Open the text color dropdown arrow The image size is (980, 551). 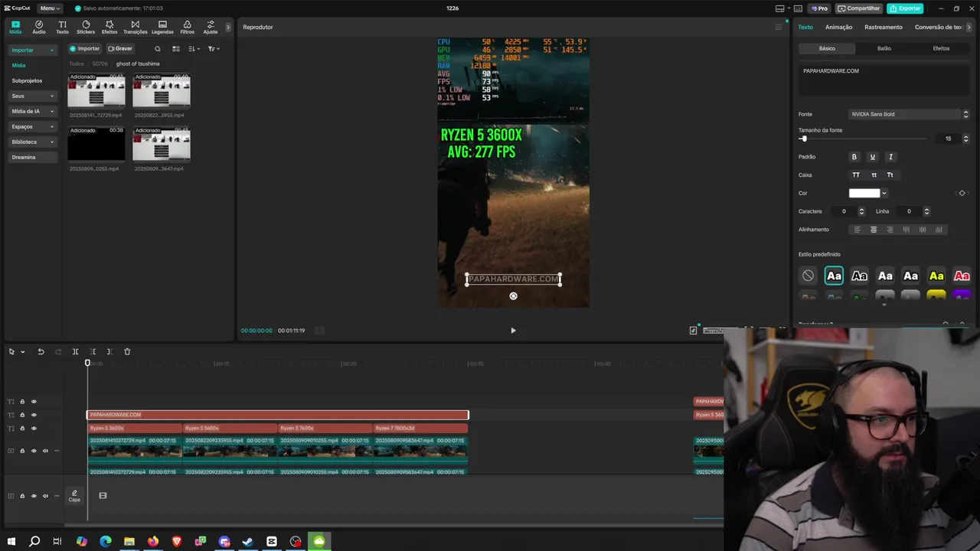click(x=884, y=194)
